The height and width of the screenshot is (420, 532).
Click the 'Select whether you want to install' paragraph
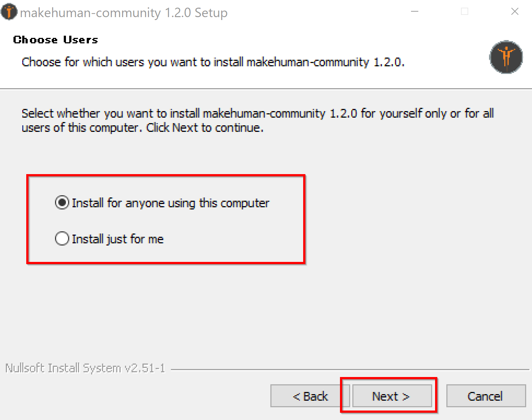pyautogui.click(x=258, y=120)
